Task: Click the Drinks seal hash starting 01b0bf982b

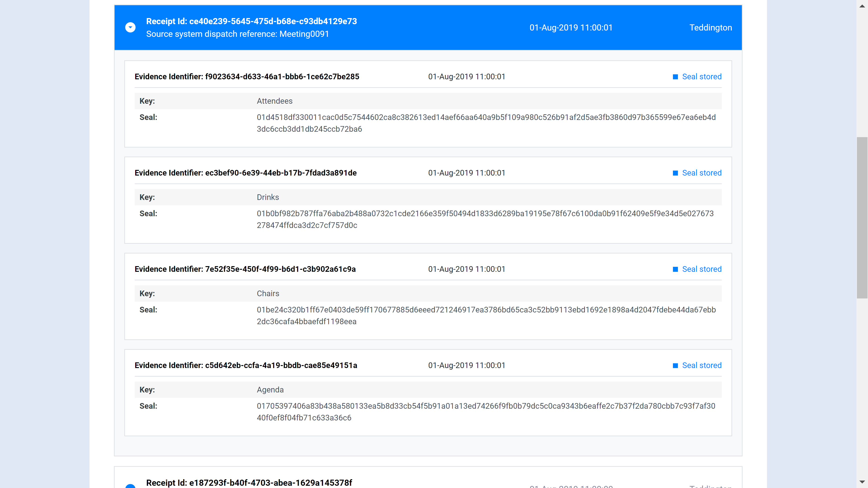Action: 485,220
